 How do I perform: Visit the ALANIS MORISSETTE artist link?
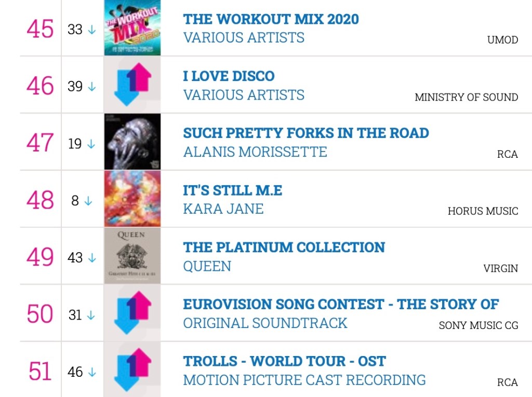click(255, 152)
